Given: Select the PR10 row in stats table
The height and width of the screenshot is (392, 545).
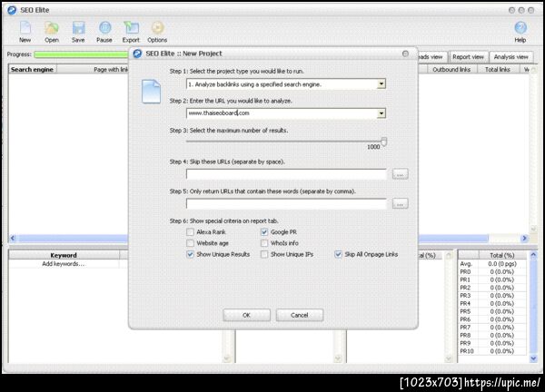Looking at the screenshot, I should pyautogui.click(x=492, y=351).
